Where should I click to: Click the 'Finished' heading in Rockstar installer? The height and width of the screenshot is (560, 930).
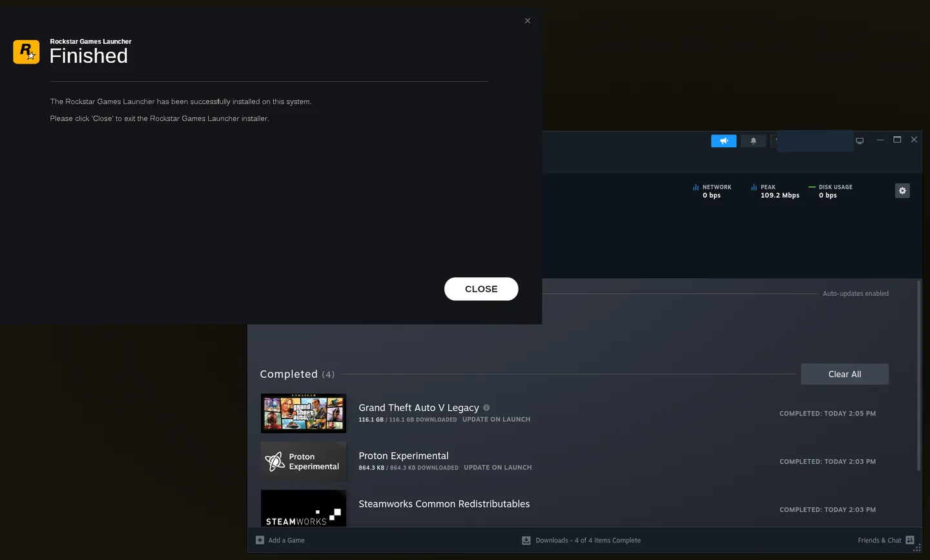pos(88,56)
